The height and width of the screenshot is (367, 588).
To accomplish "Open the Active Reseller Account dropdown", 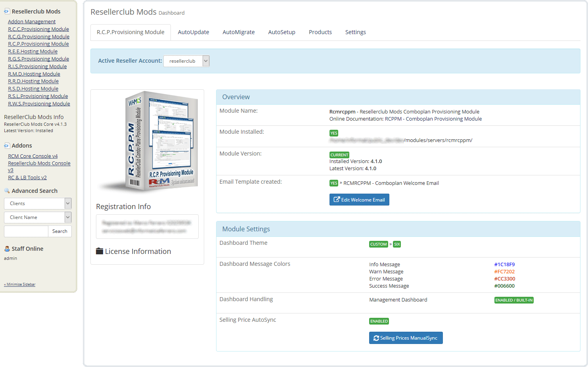I will tap(186, 61).
